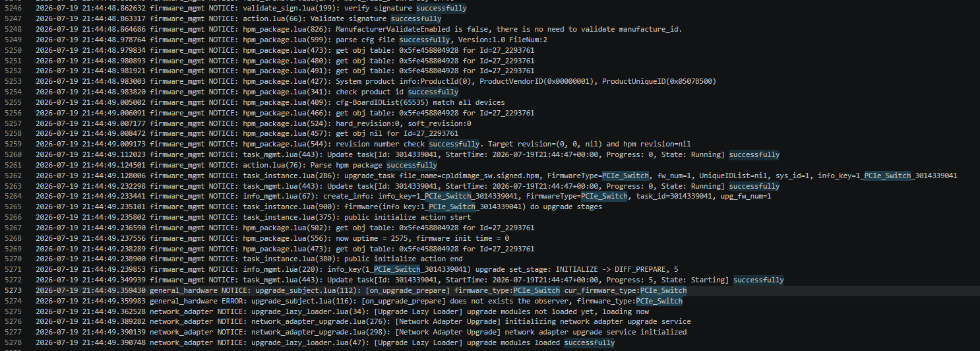Click highlighted 'successfully' on line 5278
The width and height of the screenshot is (980, 351).
coord(590,342)
